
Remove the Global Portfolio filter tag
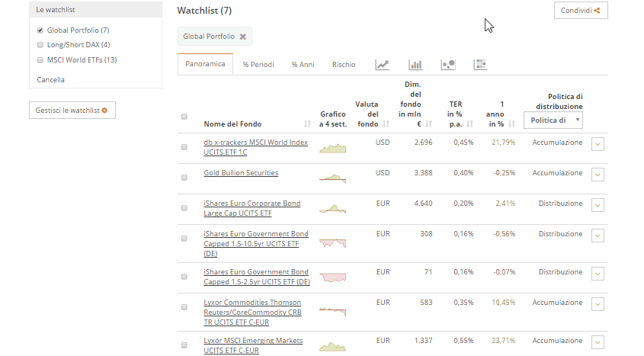coord(243,37)
